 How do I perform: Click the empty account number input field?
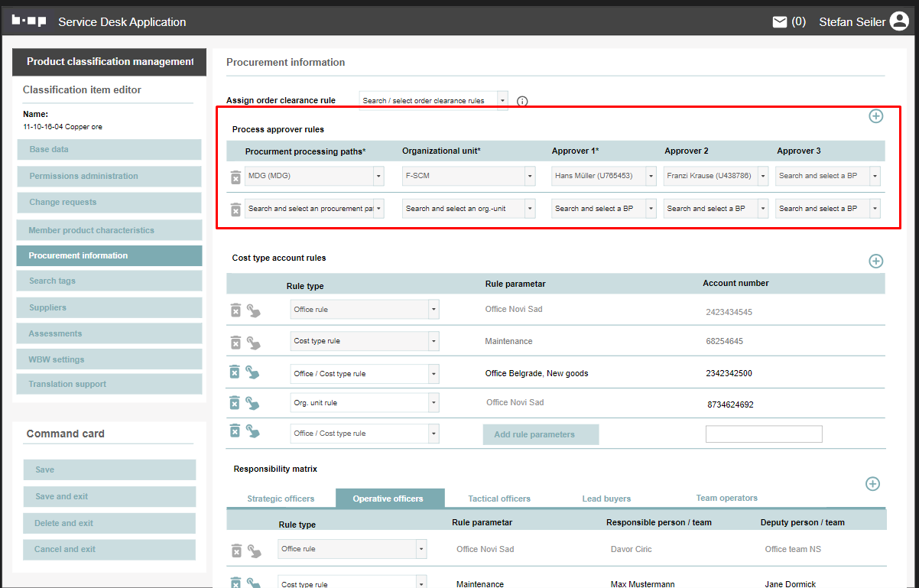pyautogui.click(x=763, y=434)
